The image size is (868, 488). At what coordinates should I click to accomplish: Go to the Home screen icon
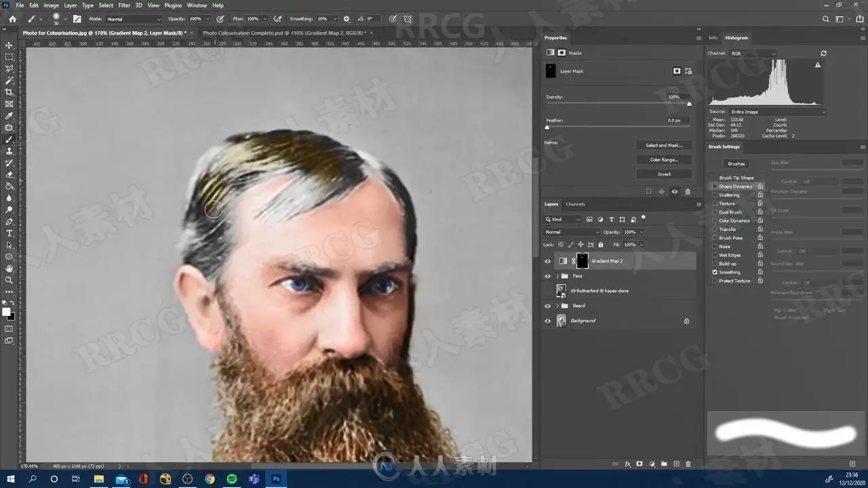tap(12, 19)
